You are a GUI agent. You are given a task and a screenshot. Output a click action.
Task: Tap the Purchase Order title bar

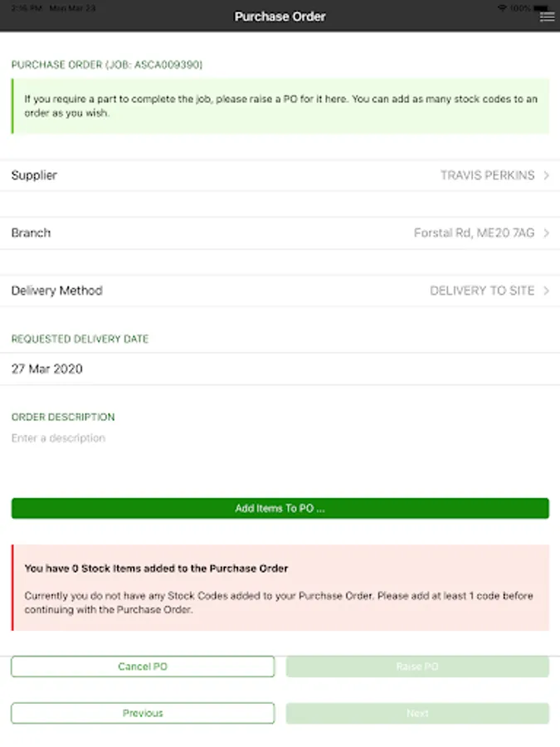click(x=280, y=17)
